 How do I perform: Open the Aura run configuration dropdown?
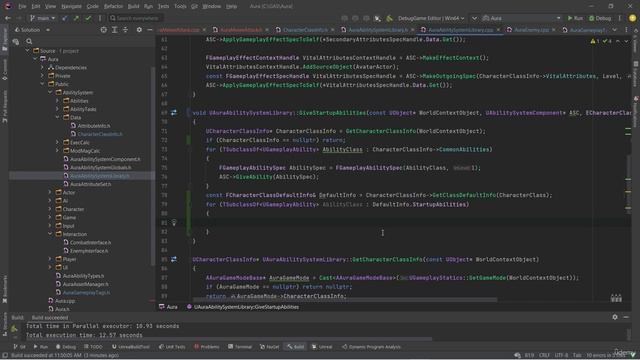pos(521,18)
